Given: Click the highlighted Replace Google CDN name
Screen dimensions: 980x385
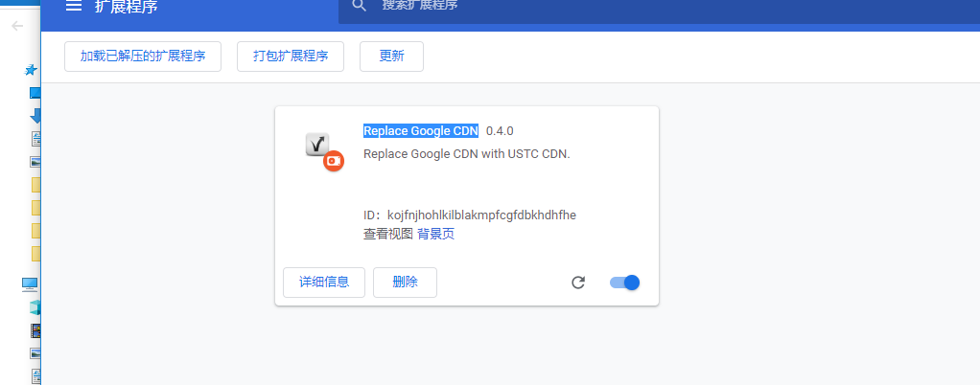Looking at the screenshot, I should [421, 131].
